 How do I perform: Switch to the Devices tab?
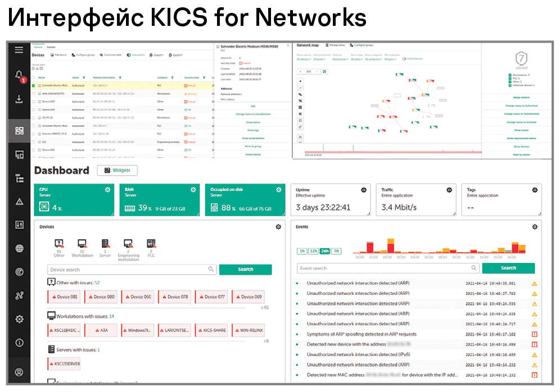tap(38, 47)
